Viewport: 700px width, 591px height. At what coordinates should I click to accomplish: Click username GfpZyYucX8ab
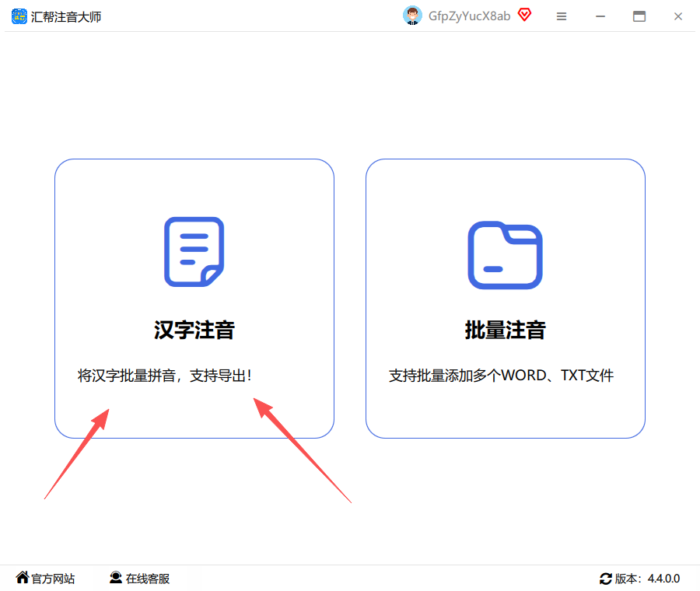coord(469,16)
